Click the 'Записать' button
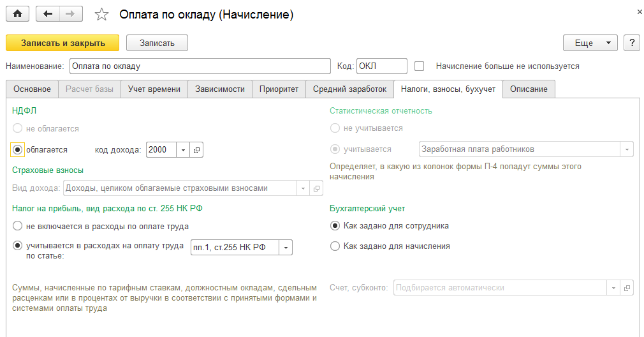The width and height of the screenshot is (644, 337). [x=157, y=43]
